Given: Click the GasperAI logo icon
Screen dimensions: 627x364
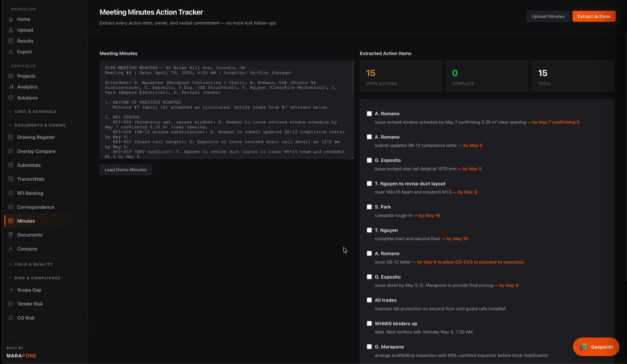Looking at the screenshot, I should tap(583, 347).
